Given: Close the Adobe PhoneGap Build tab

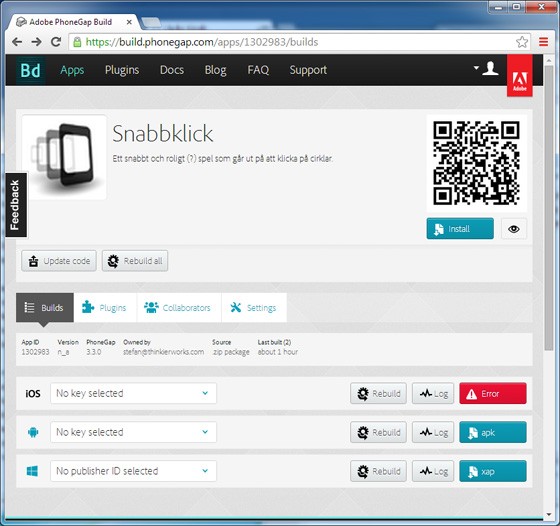Looking at the screenshot, I should (x=129, y=22).
